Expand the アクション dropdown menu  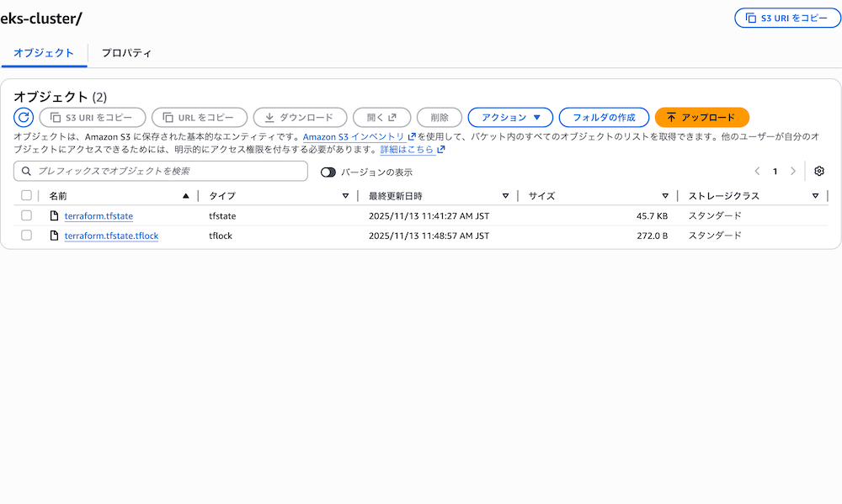coord(510,118)
